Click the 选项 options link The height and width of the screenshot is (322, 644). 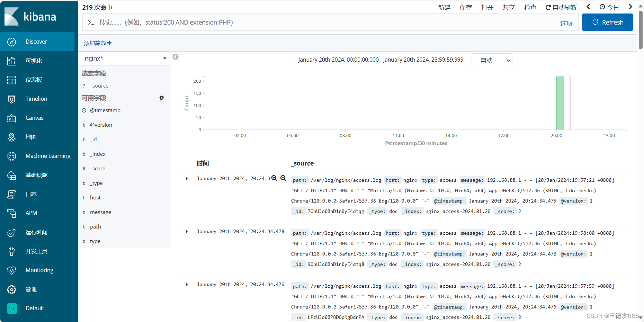coord(566,23)
